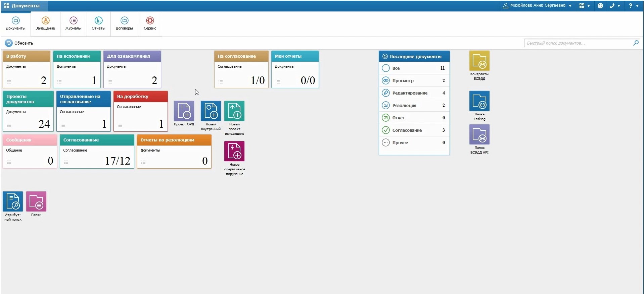Image resolution: width=644 pixels, height=294 pixels.
Task: Create a Новое оперативное поручение
Action: (x=234, y=151)
